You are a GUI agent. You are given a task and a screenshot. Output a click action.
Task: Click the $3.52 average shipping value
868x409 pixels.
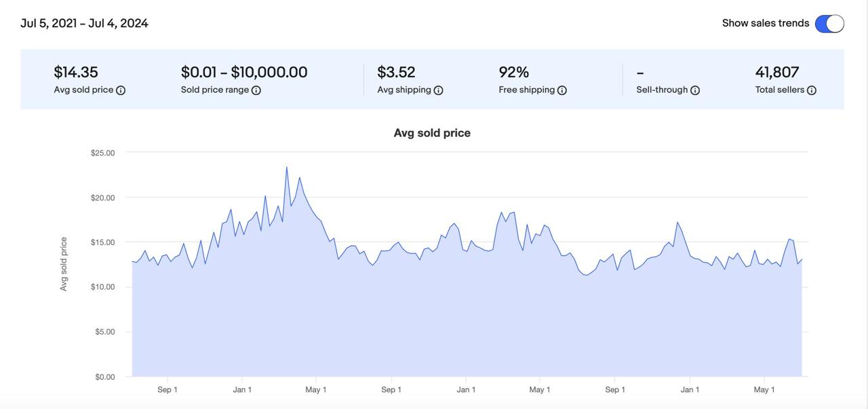coord(396,72)
